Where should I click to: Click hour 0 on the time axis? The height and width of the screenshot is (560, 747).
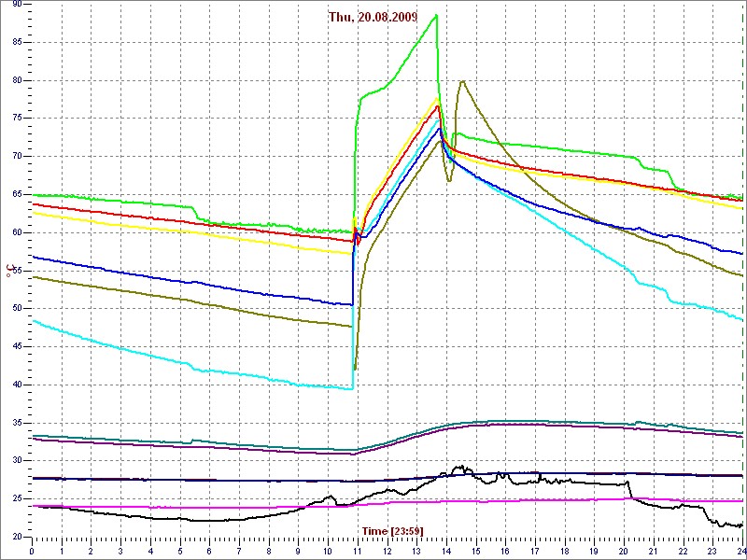tap(32, 551)
